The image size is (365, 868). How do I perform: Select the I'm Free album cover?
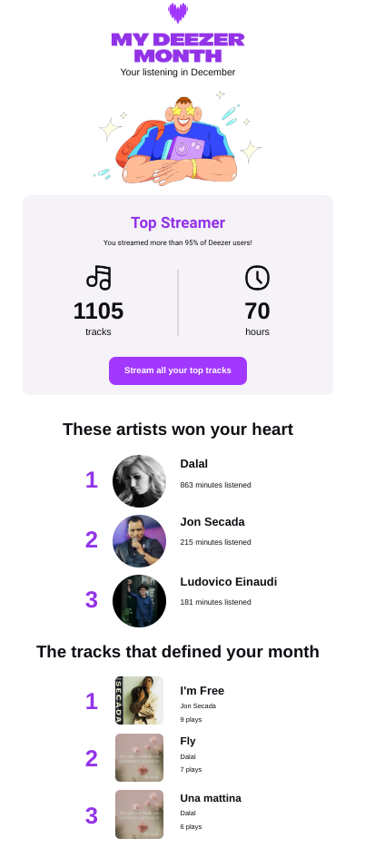pyautogui.click(x=140, y=700)
